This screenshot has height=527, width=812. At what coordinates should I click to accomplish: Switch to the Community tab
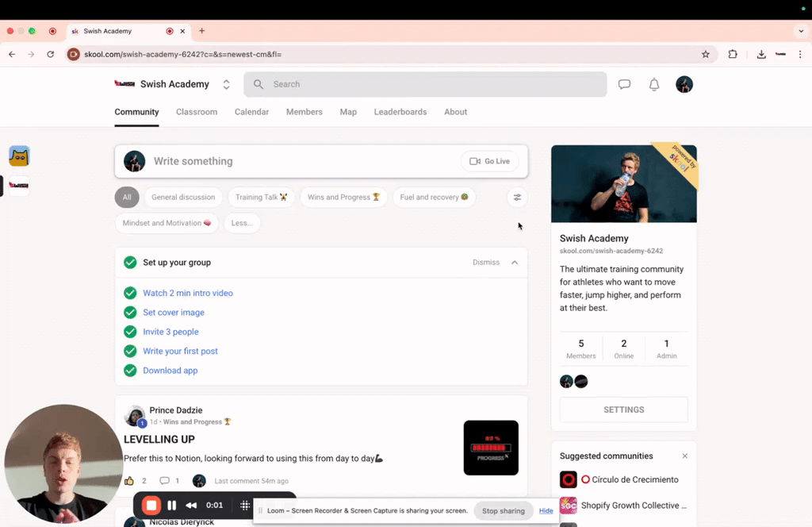pyautogui.click(x=136, y=112)
